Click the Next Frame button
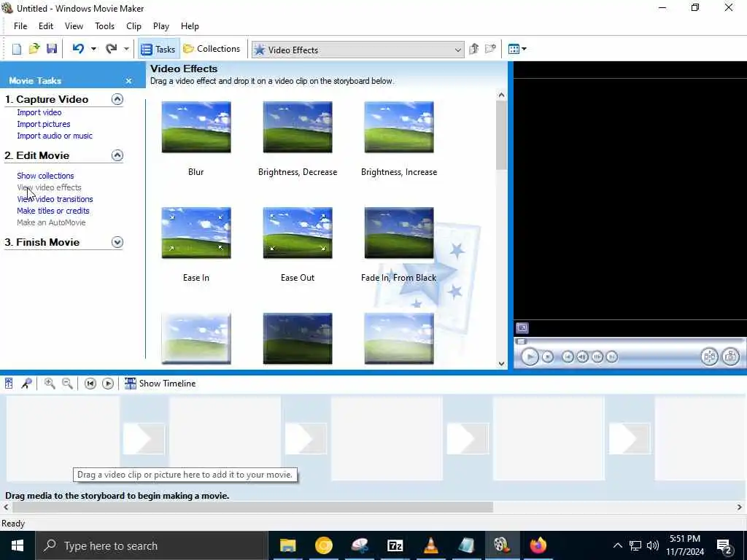This screenshot has width=747, height=560. coord(597,357)
